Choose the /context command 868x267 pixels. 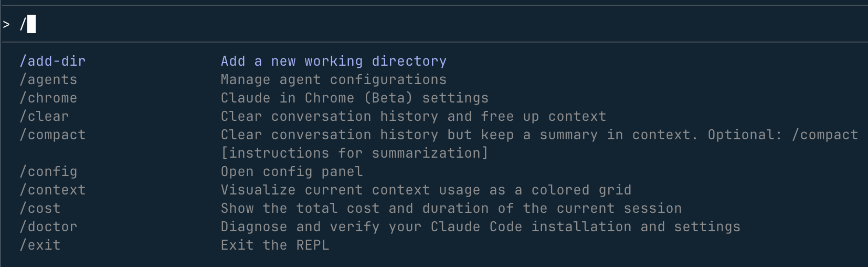tap(52, 190)
